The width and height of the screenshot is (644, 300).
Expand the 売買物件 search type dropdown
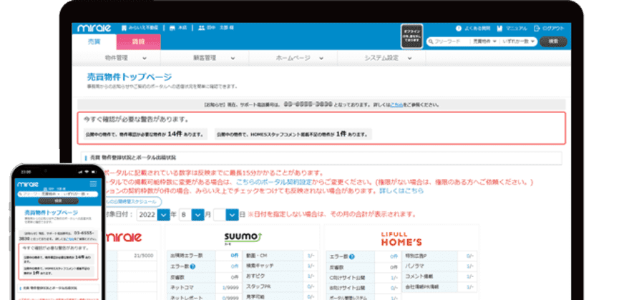click(484, 42)
